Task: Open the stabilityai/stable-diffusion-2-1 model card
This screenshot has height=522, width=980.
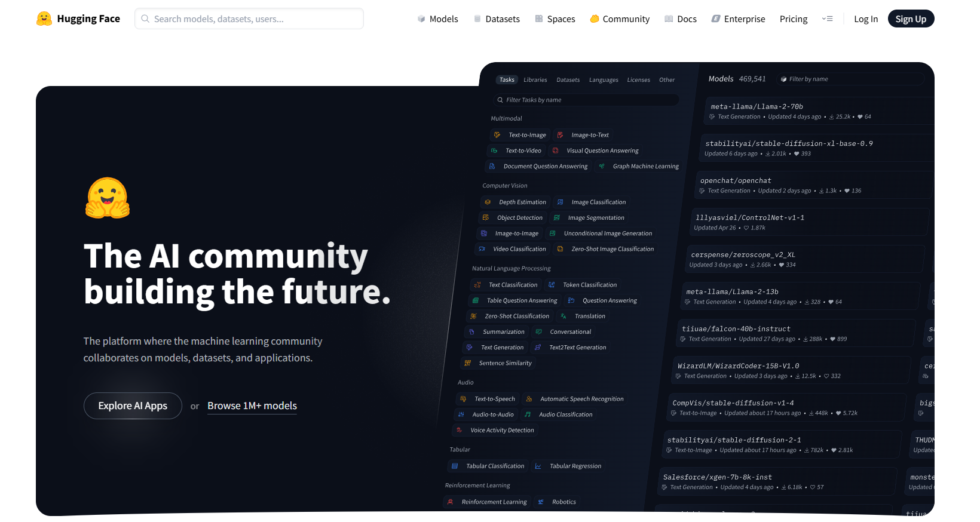Action: click(x=782, y=444)
